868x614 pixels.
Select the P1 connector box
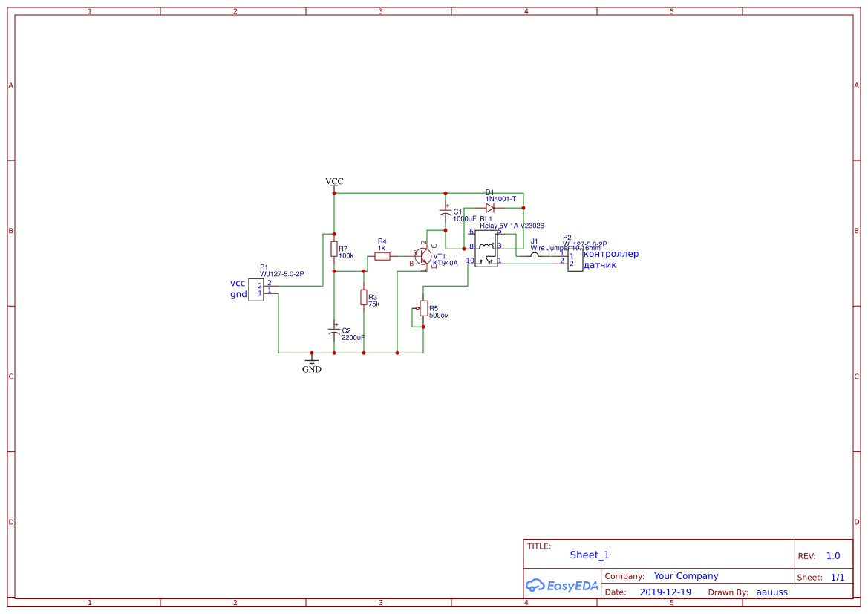click(255, 290)
